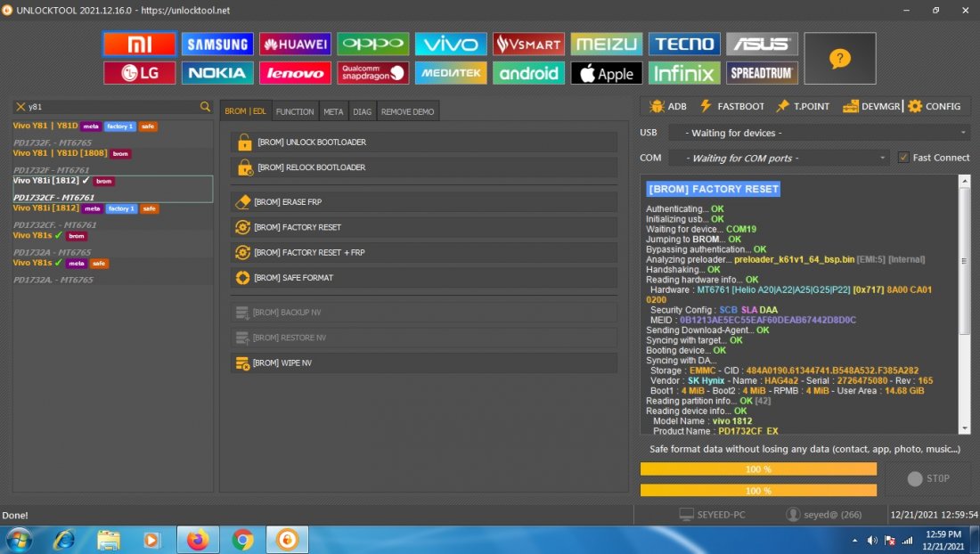Screen dimensions: 980x554
Task: Open the question mark help box
Action: tap(840, 59)
